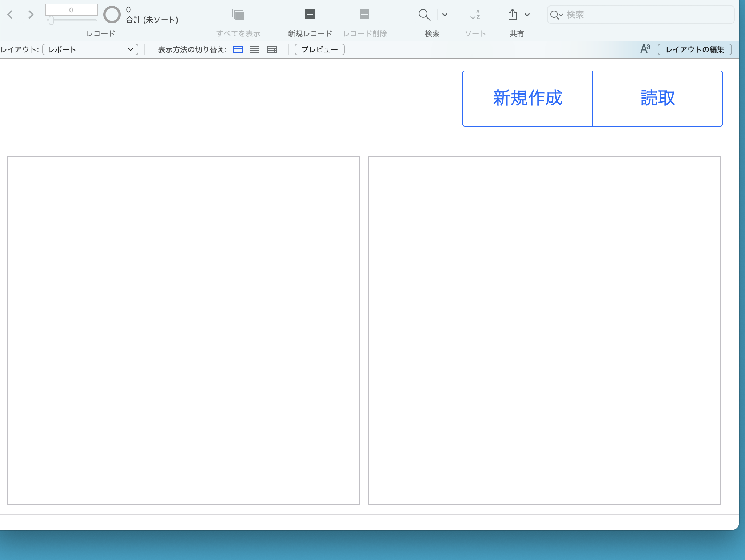This screenshot has width=745, height=560.
Task: Click the Delete Record minus icon
Action: (364, 15)
